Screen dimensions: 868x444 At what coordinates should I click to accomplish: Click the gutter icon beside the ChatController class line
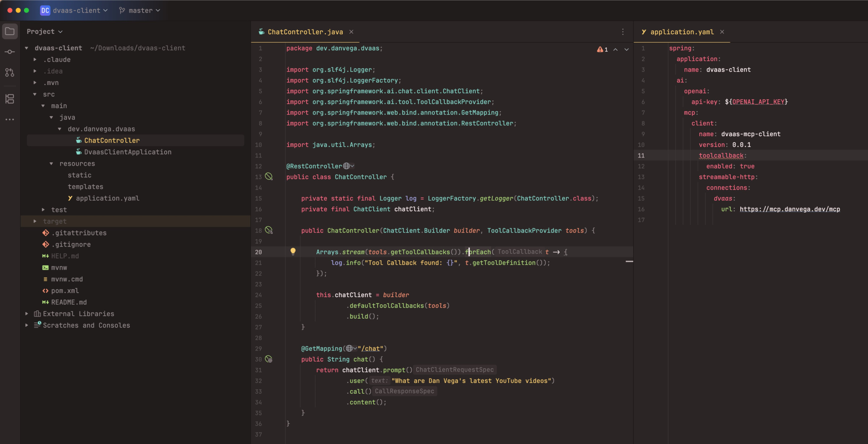click(x=269, y=176)
